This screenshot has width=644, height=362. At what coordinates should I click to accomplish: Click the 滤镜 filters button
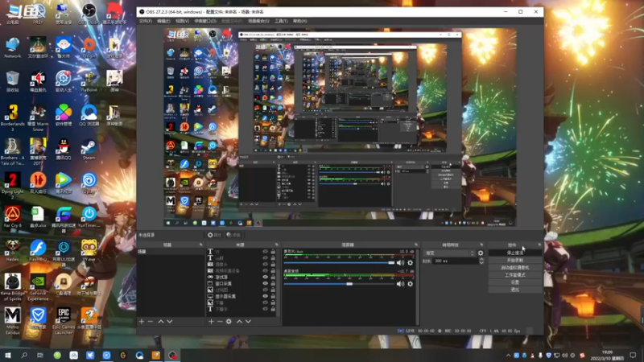point(233,235)
